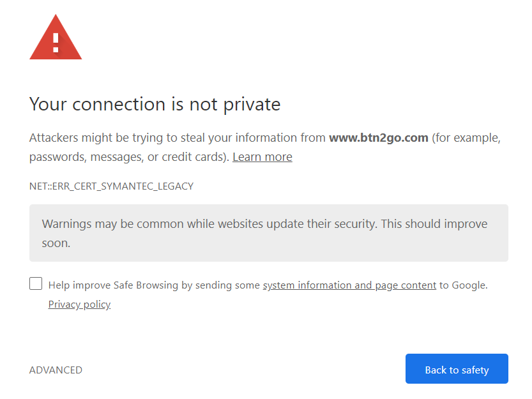Click the 'passwords, messages, or credit cards' text

129,157
